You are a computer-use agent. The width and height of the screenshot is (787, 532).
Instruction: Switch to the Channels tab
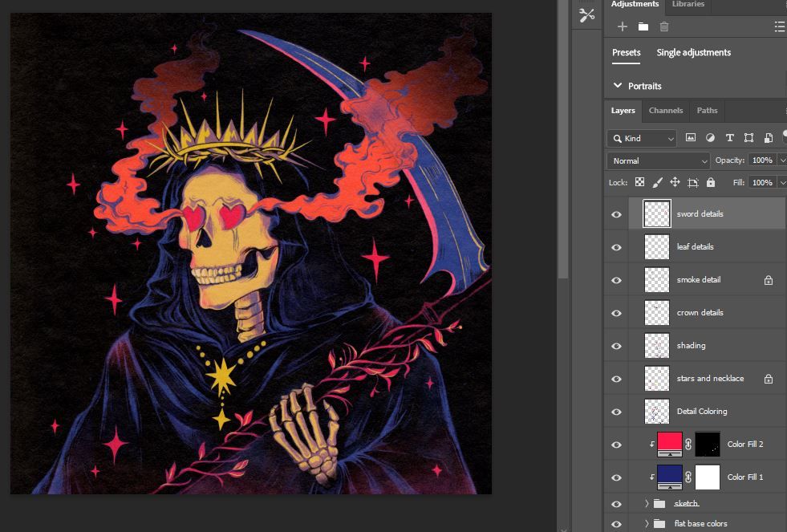[666, 111]
